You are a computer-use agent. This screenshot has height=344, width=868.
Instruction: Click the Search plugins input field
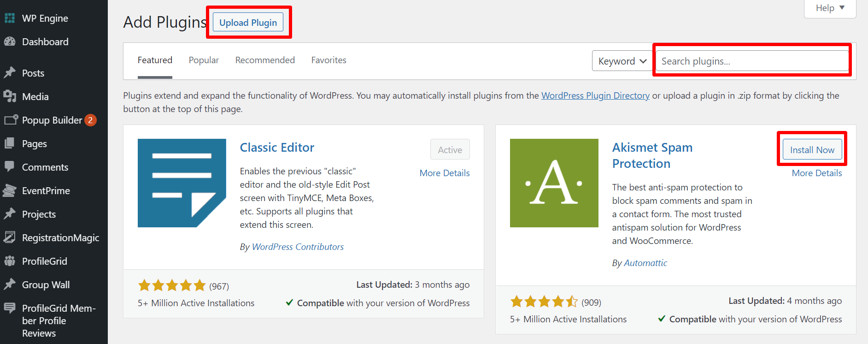pos(752,61)
